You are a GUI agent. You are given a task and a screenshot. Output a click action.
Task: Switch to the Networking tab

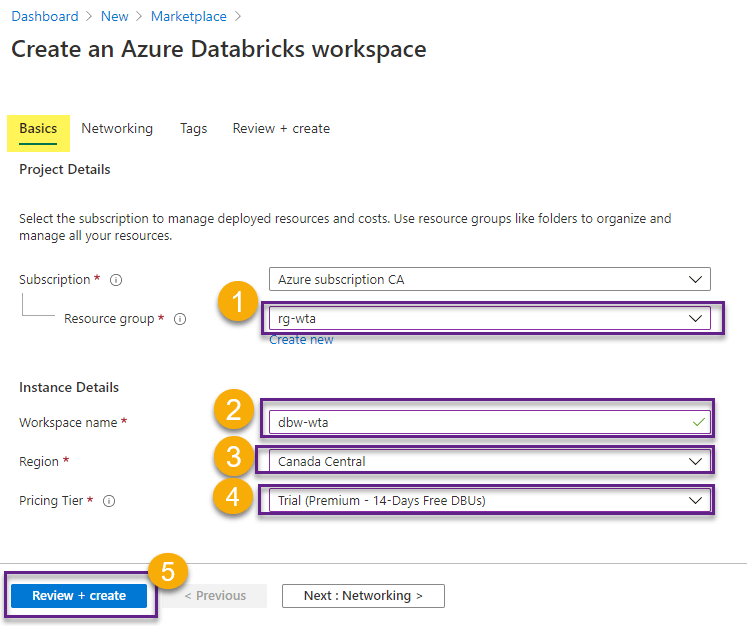coord(117,129)
